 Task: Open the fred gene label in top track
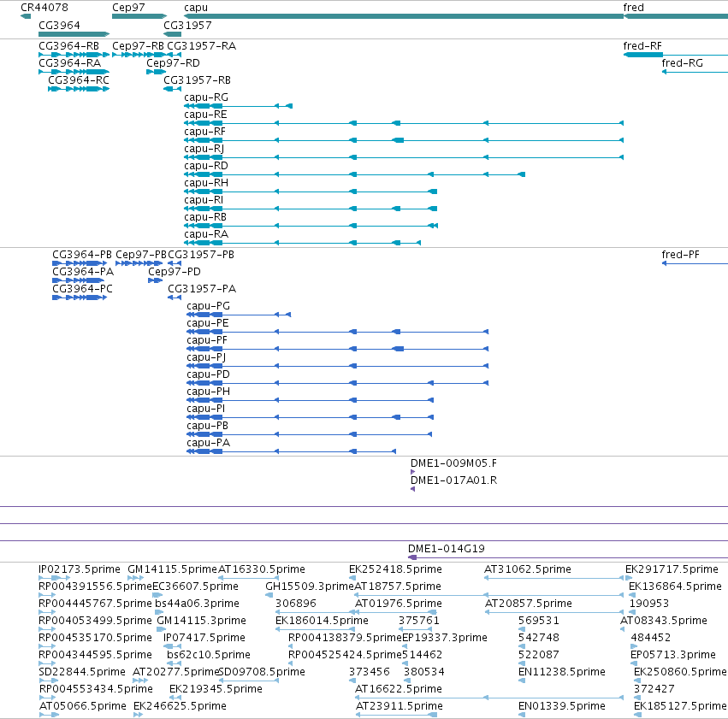(x=633, y=8)
